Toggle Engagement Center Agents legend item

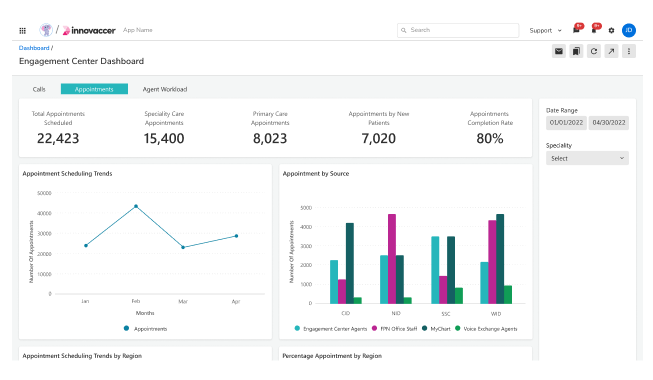[331, 329]
